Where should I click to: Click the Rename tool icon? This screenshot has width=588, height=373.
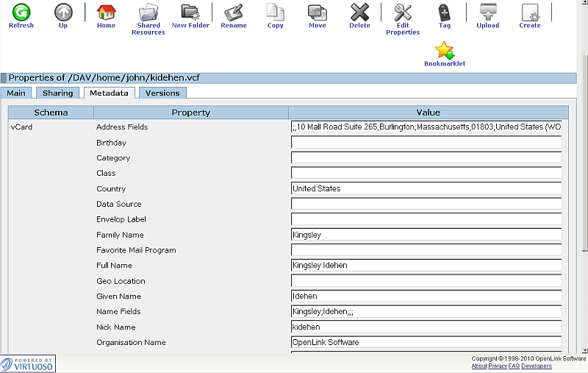234,12
